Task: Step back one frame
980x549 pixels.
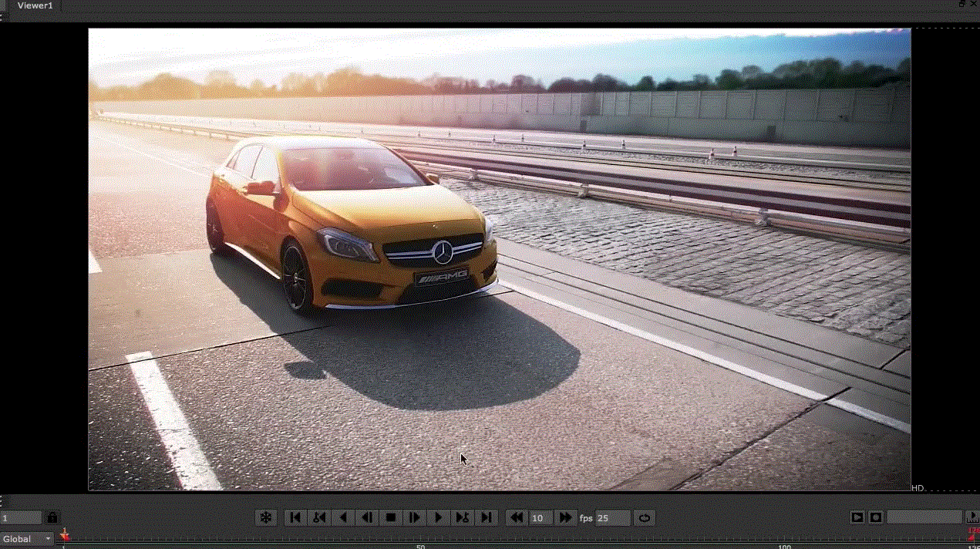Action: coord(367,517)
